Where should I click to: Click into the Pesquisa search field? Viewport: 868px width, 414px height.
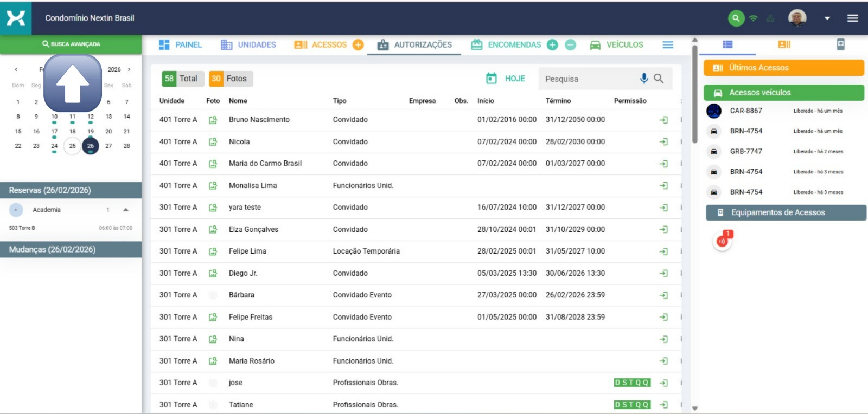[x=589, y=79]
